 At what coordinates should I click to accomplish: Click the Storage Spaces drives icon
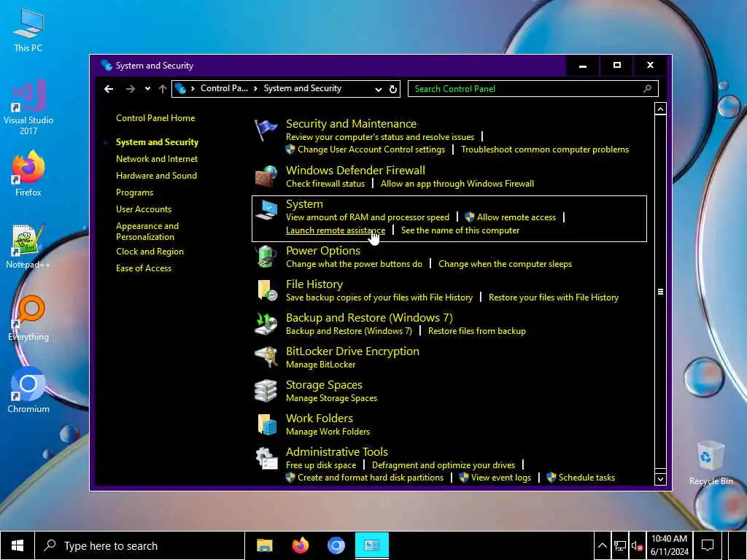click(266, 391)
